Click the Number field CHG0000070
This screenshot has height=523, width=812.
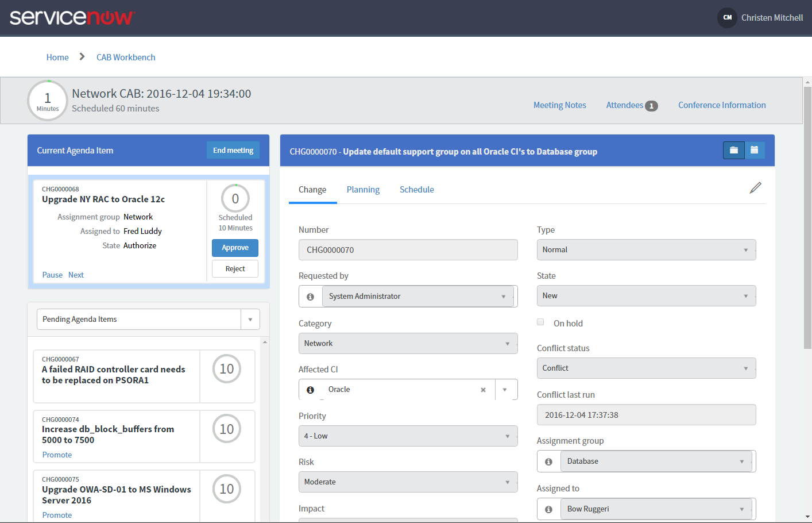point(408,250)
